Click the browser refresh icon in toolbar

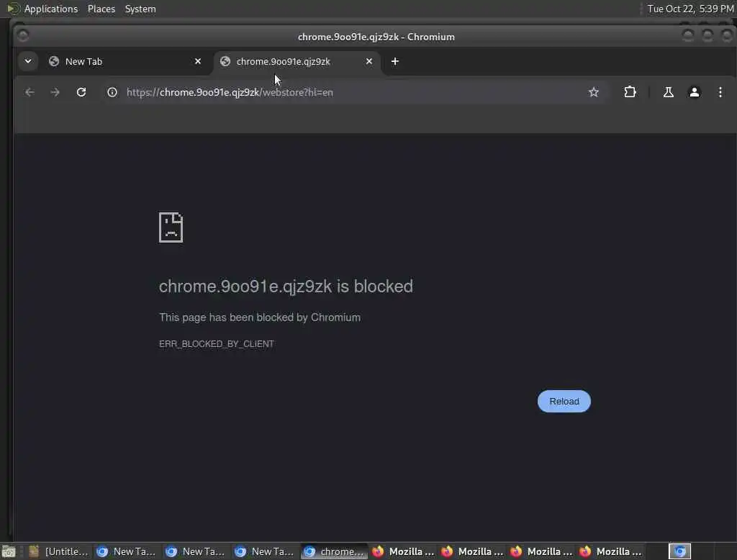pyautogui.click(x=81, y=92)
